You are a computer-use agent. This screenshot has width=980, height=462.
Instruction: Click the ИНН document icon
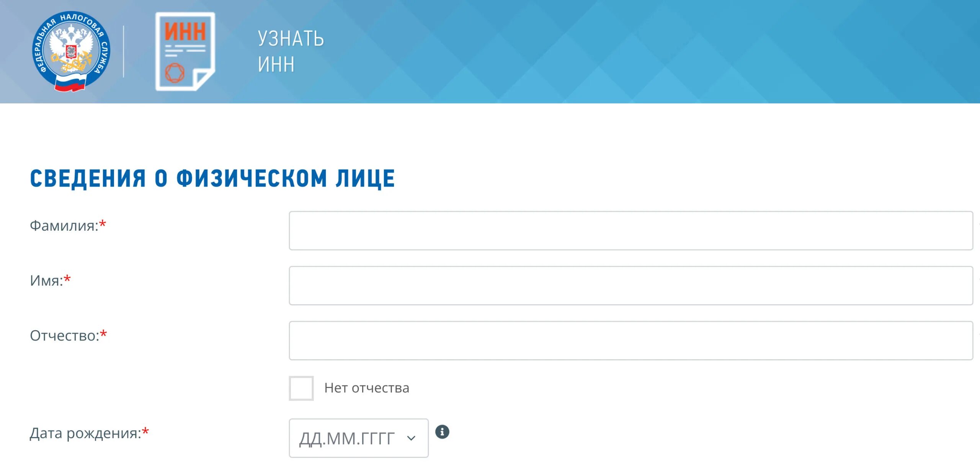pos(185,51)
